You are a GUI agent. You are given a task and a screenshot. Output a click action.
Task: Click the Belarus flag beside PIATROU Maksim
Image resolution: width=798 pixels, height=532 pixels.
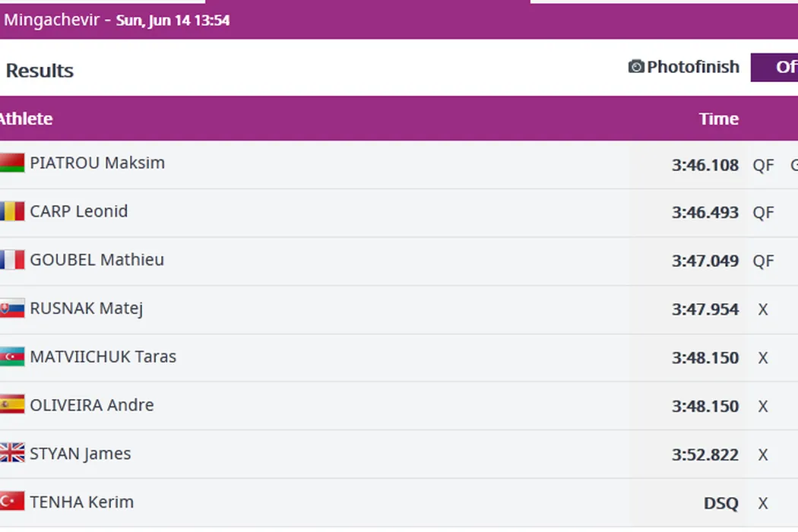11,163
